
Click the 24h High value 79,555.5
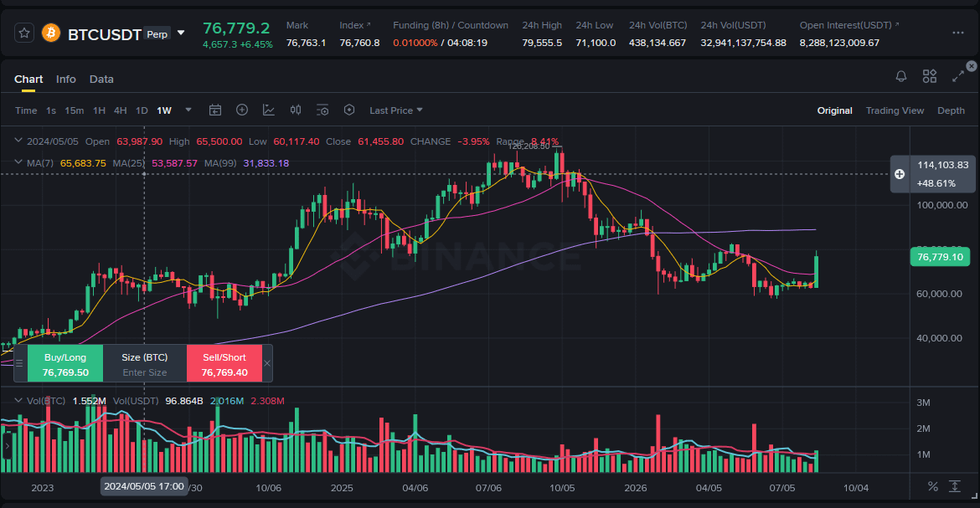pos(542,43)
